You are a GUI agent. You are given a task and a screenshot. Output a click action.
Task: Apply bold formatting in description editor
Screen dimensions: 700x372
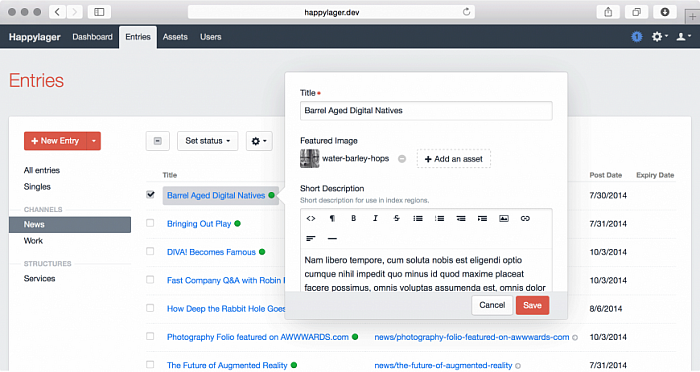(354, 218)
